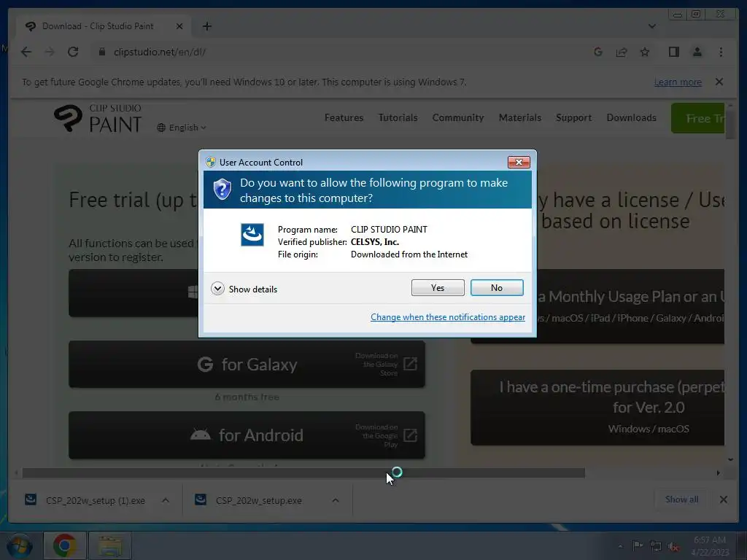Close the Download - Clip Studio Paint tab

[179, 26]
